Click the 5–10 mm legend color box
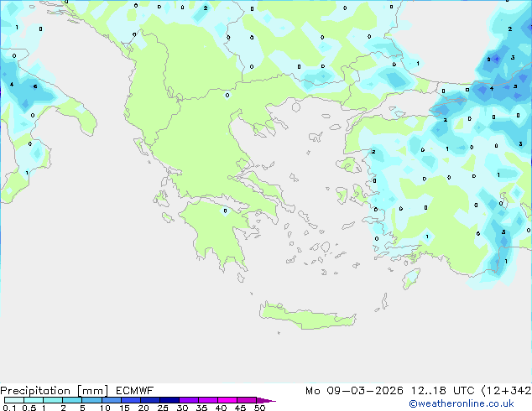The width and height of the screenshot is (532, 411). pyautogui.click(x=91, y=400)
